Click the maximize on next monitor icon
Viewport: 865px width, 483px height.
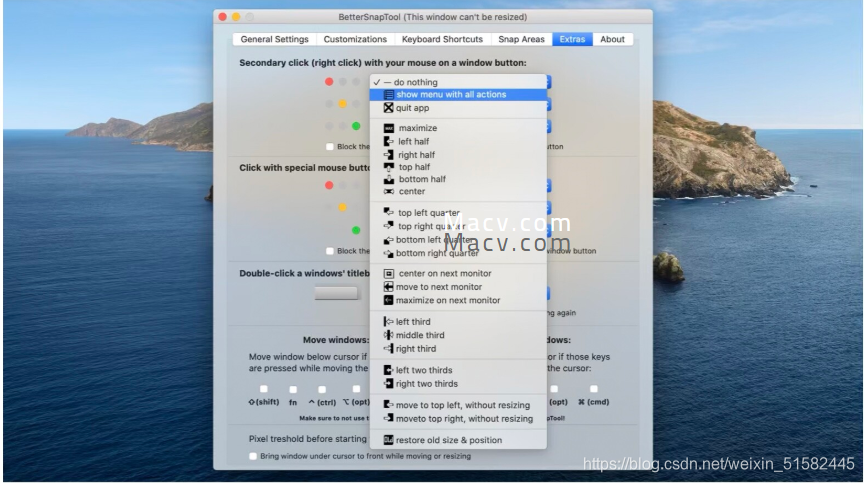click(389, 300)
